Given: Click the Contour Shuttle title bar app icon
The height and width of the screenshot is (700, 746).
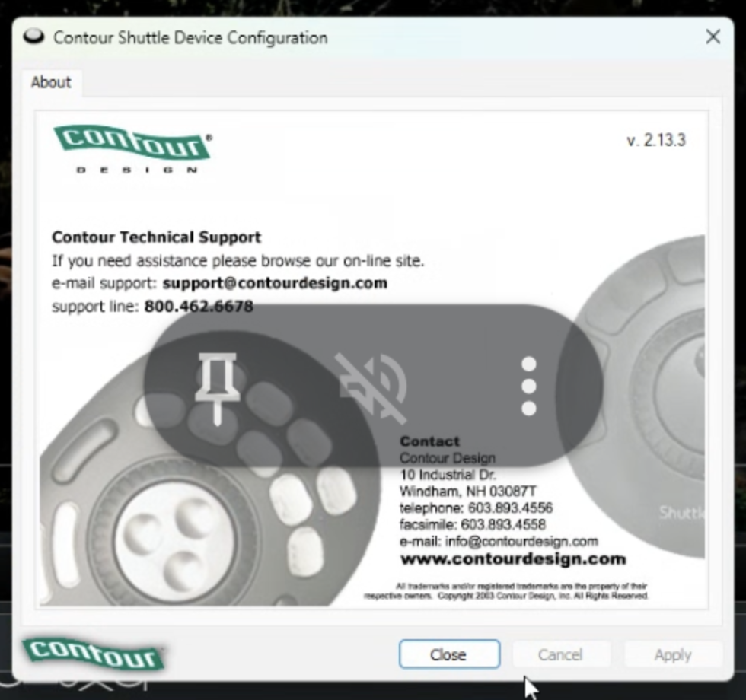Looking at the screenshot, I should pyautogui.click(x=33, y=37).
